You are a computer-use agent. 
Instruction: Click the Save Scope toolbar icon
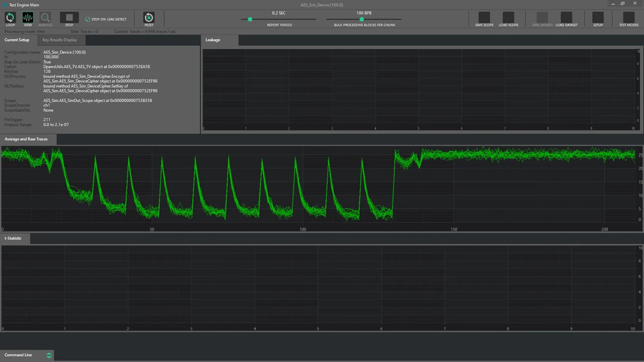tap(484, 18)
